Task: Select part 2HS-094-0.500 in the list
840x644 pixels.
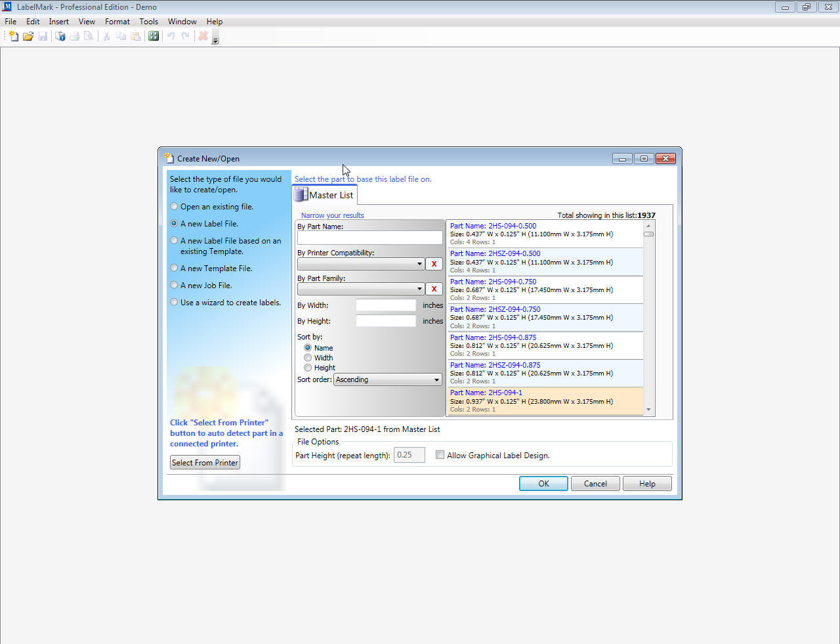Action: coord(545,234)
